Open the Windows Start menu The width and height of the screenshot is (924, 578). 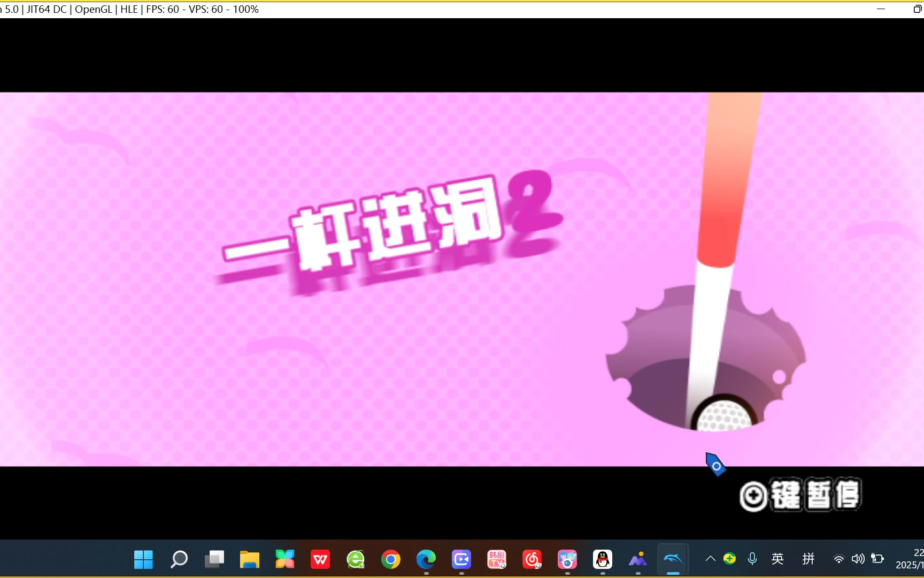coord(143,560)
